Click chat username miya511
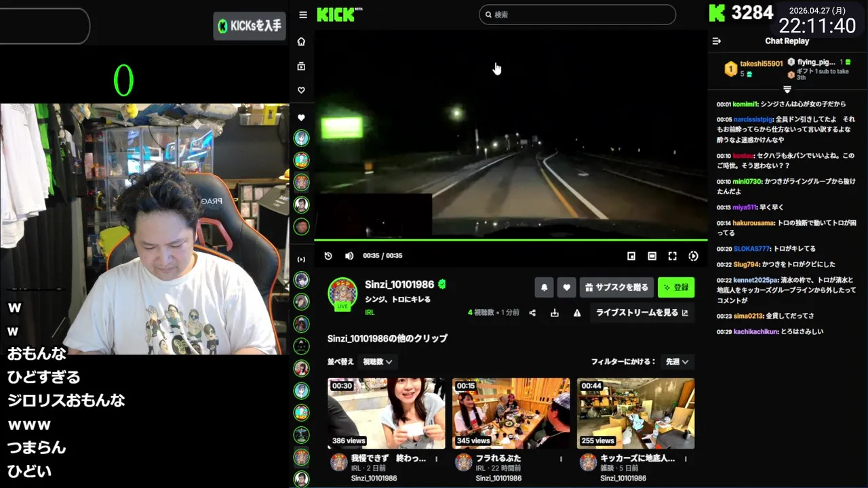Viewport: 868px width, 488px height. [744, 207]
